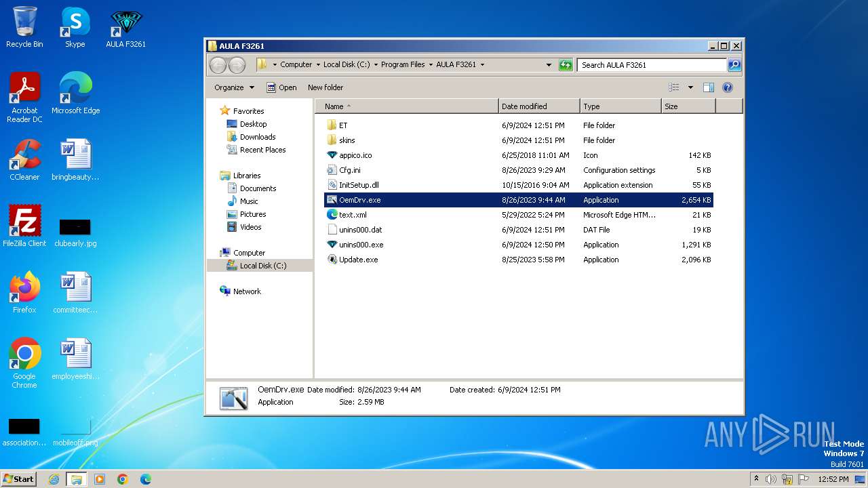
Task: Click the Change your view icon
Action: (673, 87)
